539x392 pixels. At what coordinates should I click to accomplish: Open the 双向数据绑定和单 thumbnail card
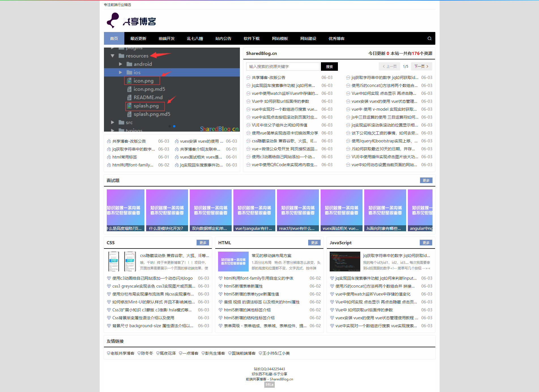pos(211,210)
